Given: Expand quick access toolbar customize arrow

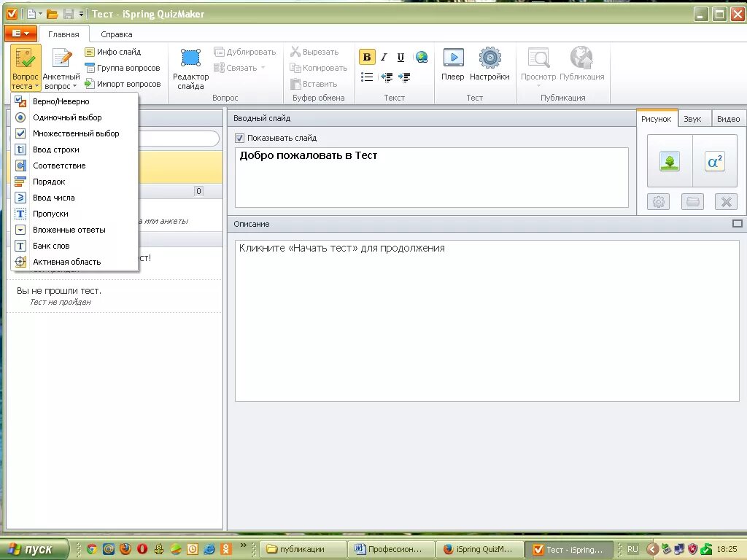Looking at the screenshot, I should (x=82, y=15).
